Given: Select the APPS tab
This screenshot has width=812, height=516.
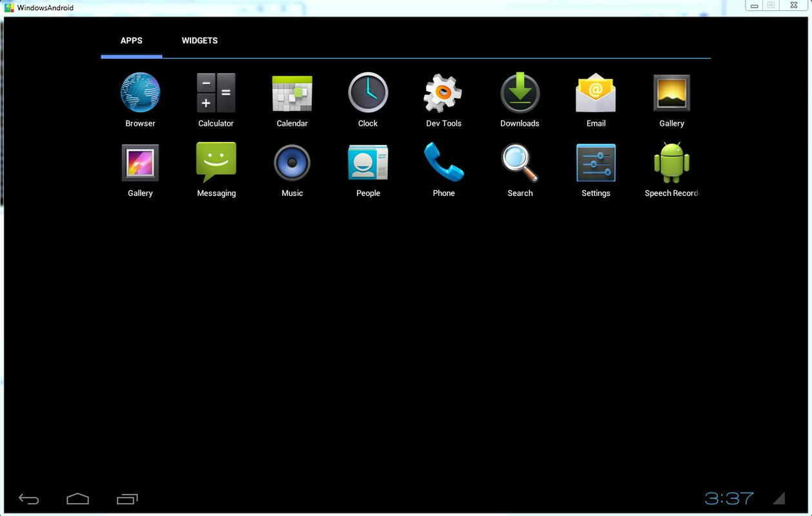Looking at the screenshot, I should [x=131, y=41].
